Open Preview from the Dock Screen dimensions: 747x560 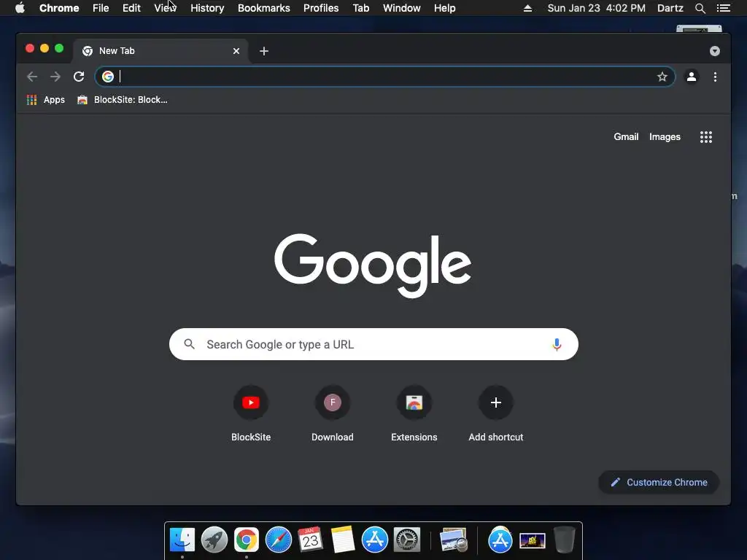453,540
